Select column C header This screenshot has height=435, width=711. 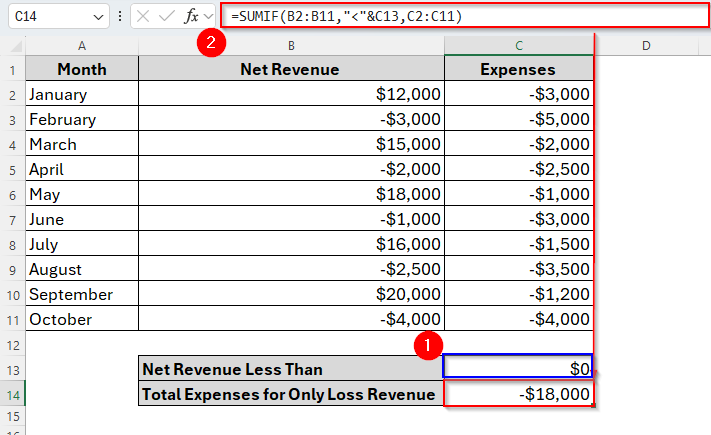[x=519, y=45]
